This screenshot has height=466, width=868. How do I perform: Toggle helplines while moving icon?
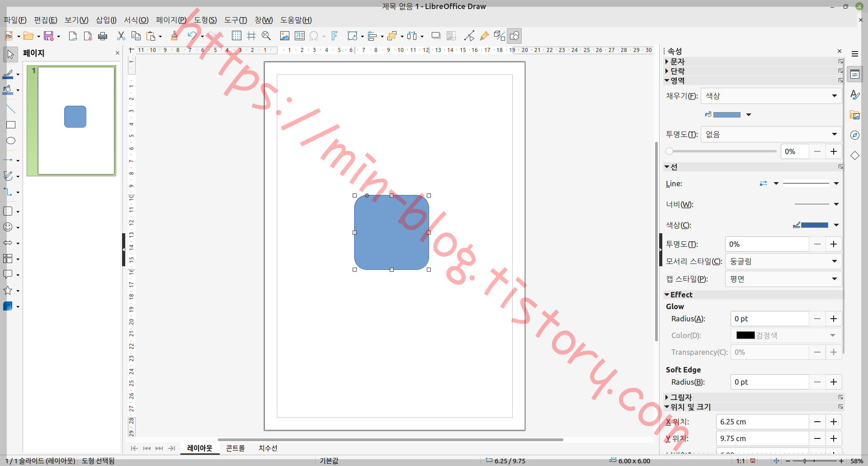point(251,36)
